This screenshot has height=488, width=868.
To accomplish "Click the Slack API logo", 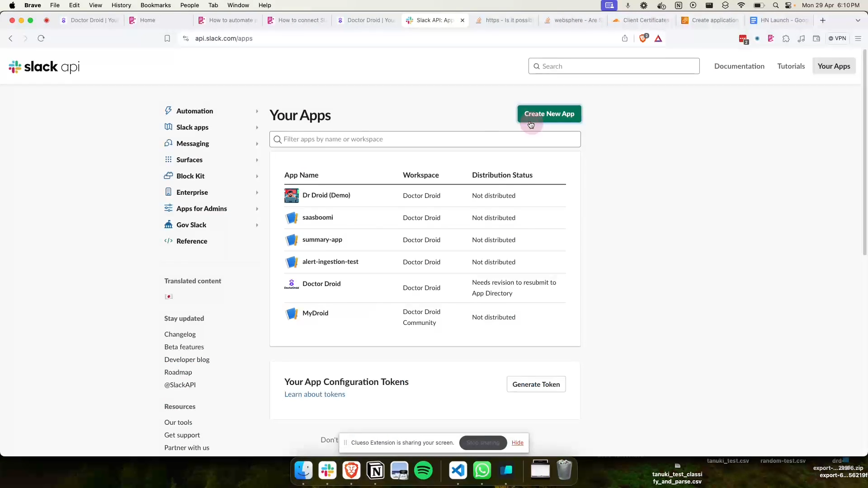I will tap(44, 67).
